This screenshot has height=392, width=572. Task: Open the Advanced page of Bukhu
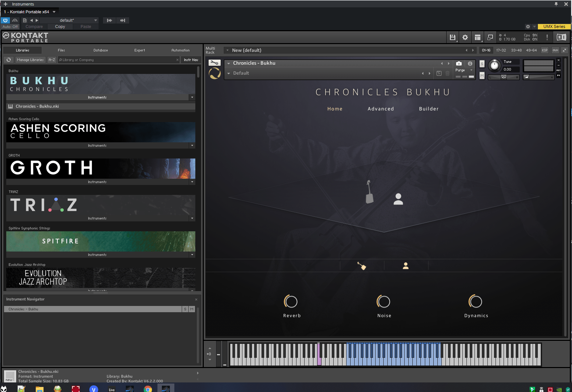[381, 109]
